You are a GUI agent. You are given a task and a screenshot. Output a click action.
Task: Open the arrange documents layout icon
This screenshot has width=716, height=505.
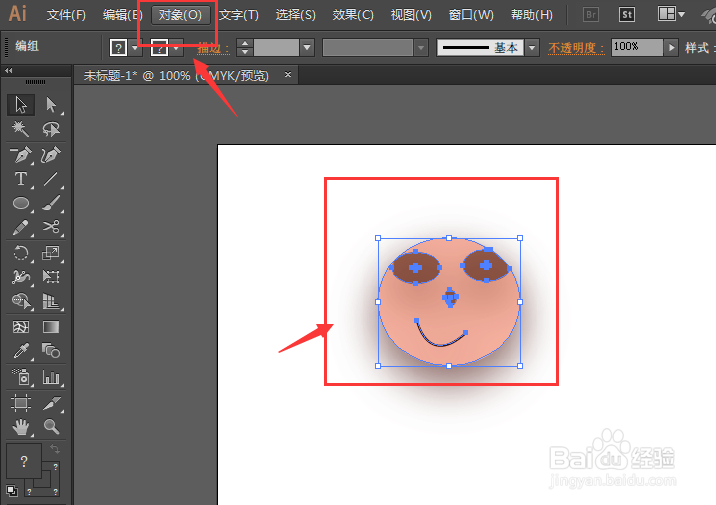pyautogui.click(x=671, y=14)
